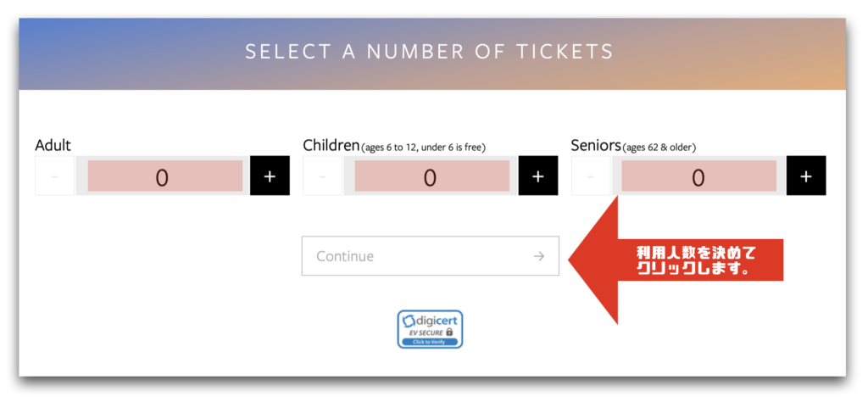Click the DigiCert logo mark on seal

coord(409,321)
